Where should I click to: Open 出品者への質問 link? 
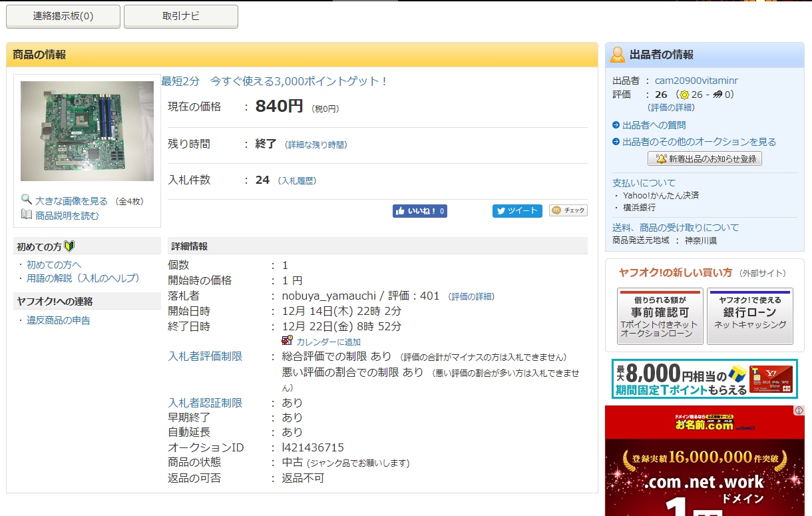[x=654, y=125]
